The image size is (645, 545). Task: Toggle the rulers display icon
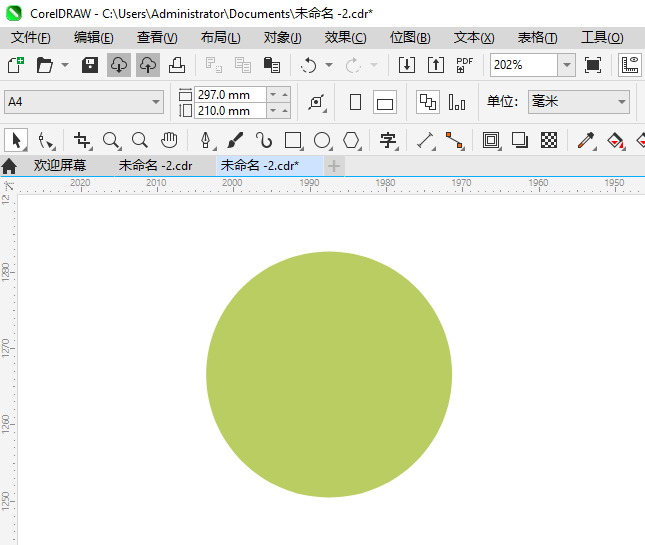pos(630,65)
